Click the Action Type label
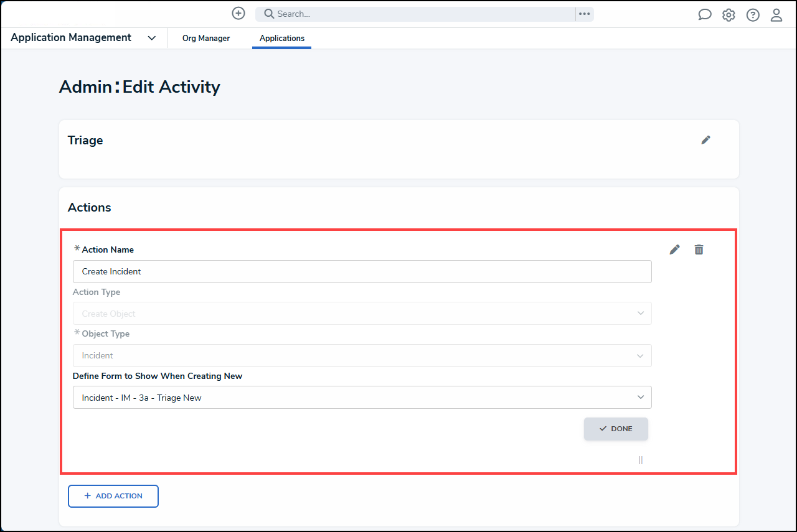The width and height of the screenshot is (797, 532). pos(97,292)
